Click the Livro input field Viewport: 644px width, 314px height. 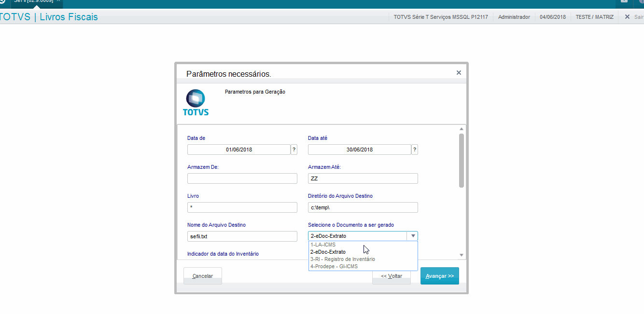click(x=242, y=207)
